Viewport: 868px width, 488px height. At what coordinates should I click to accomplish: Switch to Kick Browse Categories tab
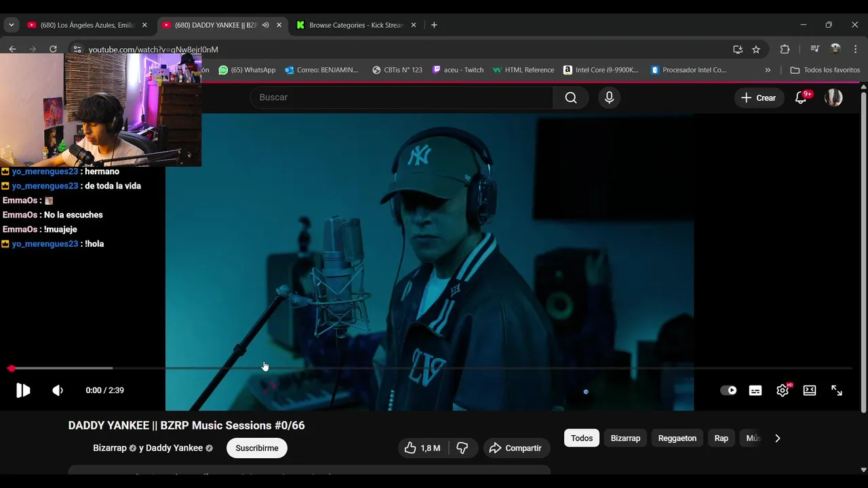tap(355, 25)
